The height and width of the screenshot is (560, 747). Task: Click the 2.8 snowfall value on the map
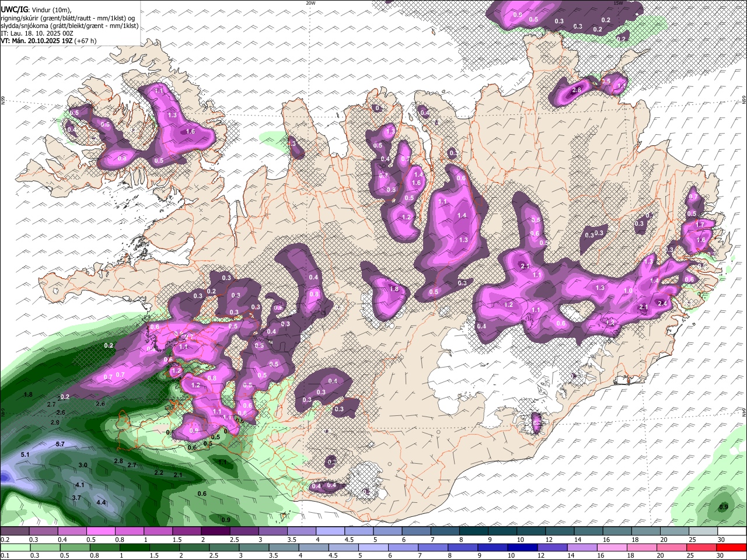(577, 90)
